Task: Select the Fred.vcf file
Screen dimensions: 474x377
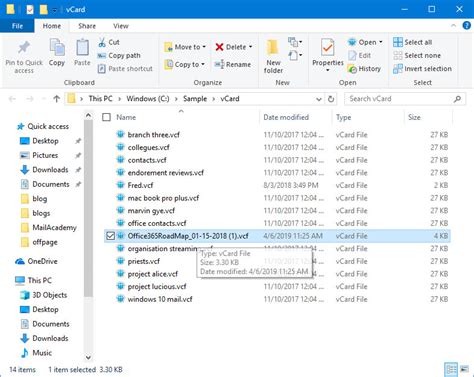Action: click(277, 185)
